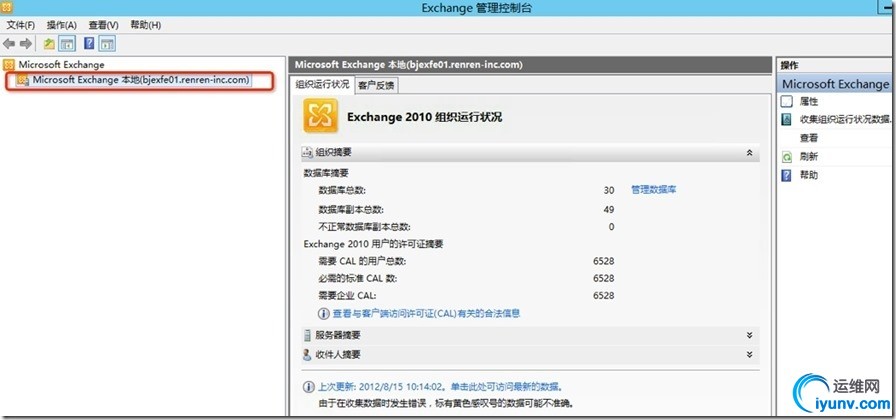The image size is (896, 420).
Task: Click 刷新 in the actions pane
Action: (x=809, y=157)
